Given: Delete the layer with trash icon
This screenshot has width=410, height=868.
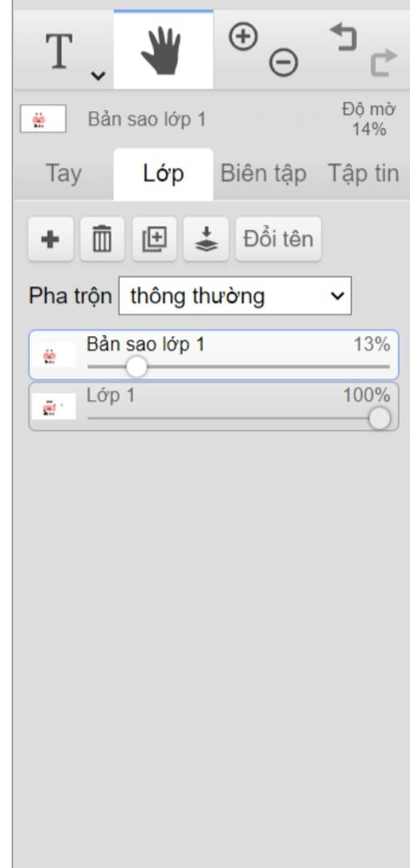Looking at the screenshot, I should 102,239.
